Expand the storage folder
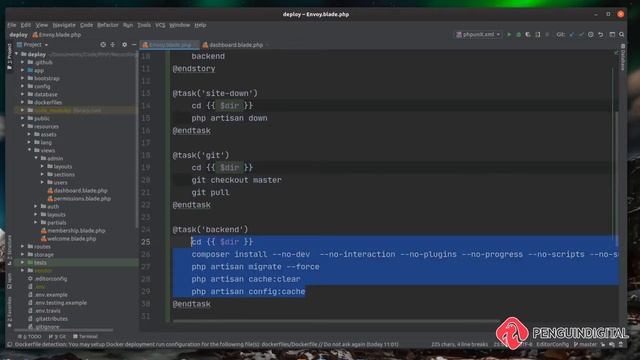 pos(23,254)
